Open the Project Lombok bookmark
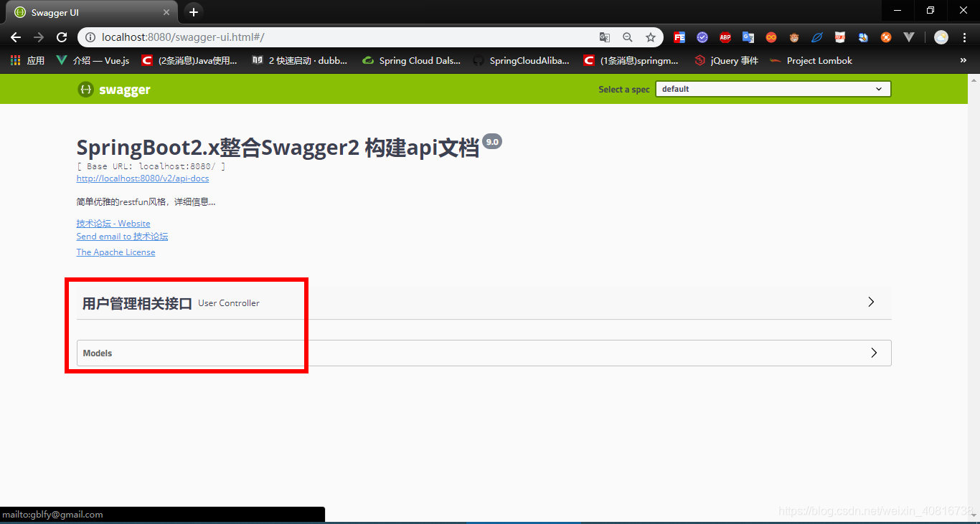This screenshot has height=524, width=980. [x=811, y=61]
